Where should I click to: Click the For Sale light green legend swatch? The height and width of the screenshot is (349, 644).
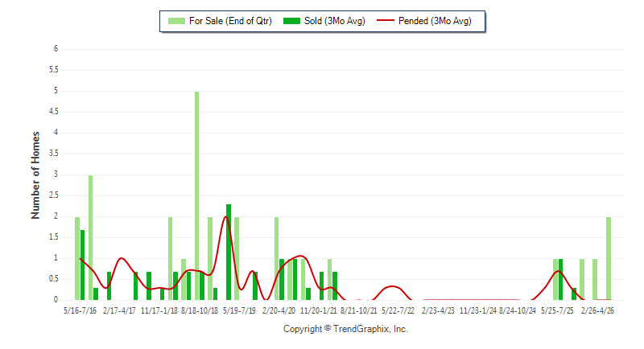click(x=176, y=21)
